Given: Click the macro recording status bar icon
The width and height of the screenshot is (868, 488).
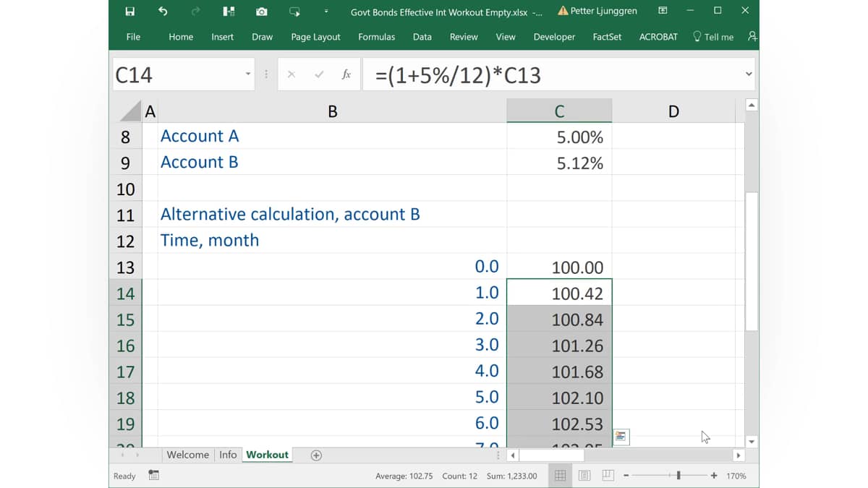Looking at the screenshot, I should point(153,475).
